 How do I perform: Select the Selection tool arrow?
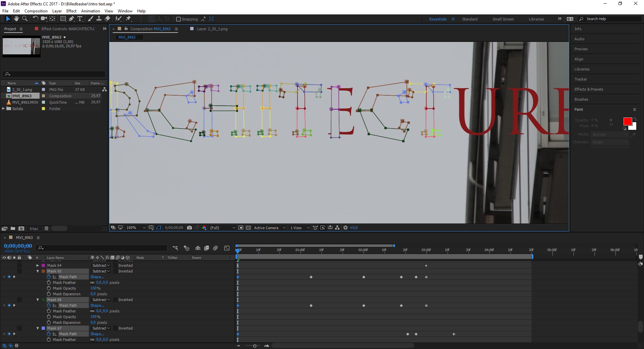(x=8, y=19)
